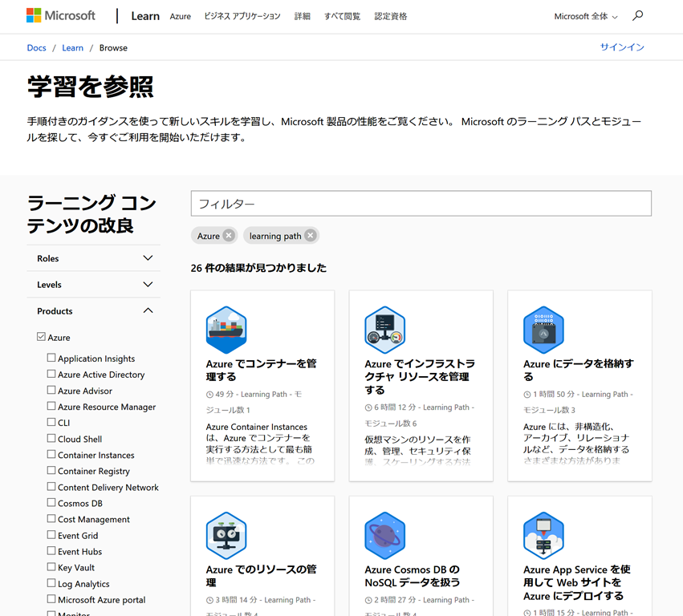683x616 pixels.
Task: Open the 認定資格 menu item
Action: [391, 16]
